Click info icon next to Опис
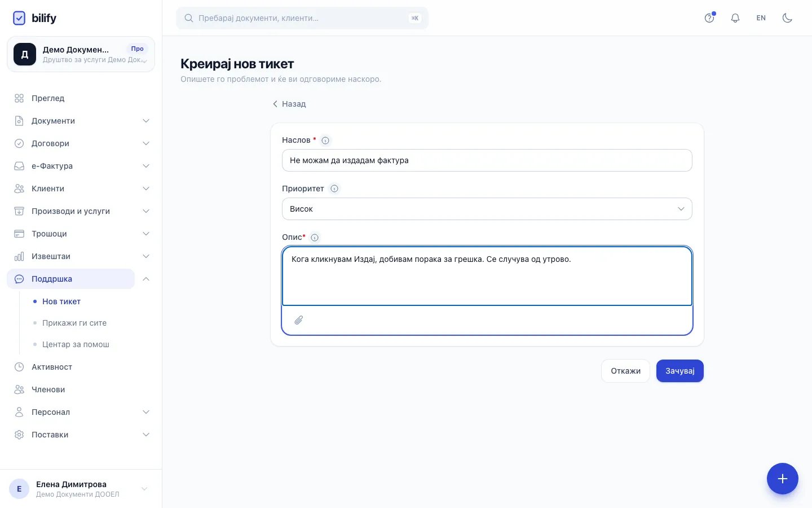This screenshot has height=508, width=812. click(x=315, y=238)
